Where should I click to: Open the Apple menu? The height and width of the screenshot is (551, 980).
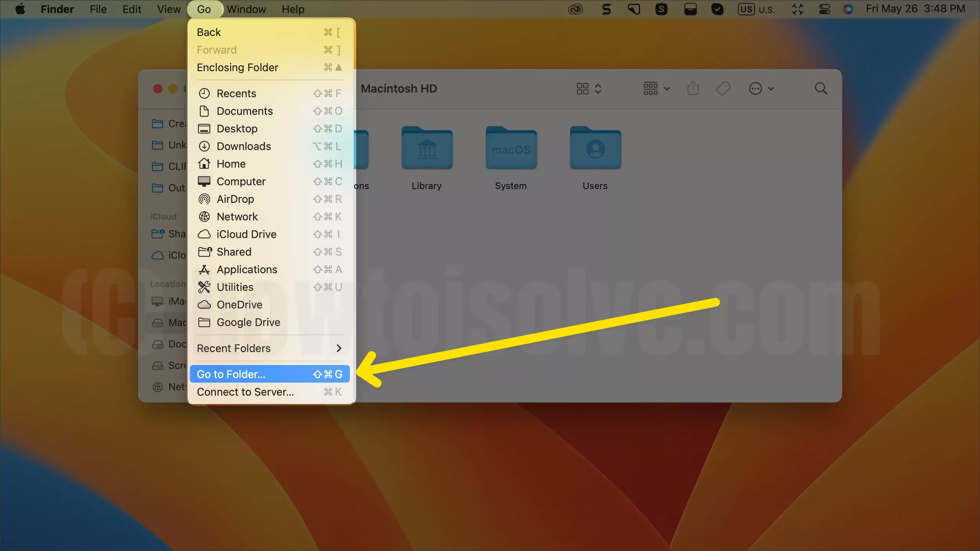click(x=20, y=9)
